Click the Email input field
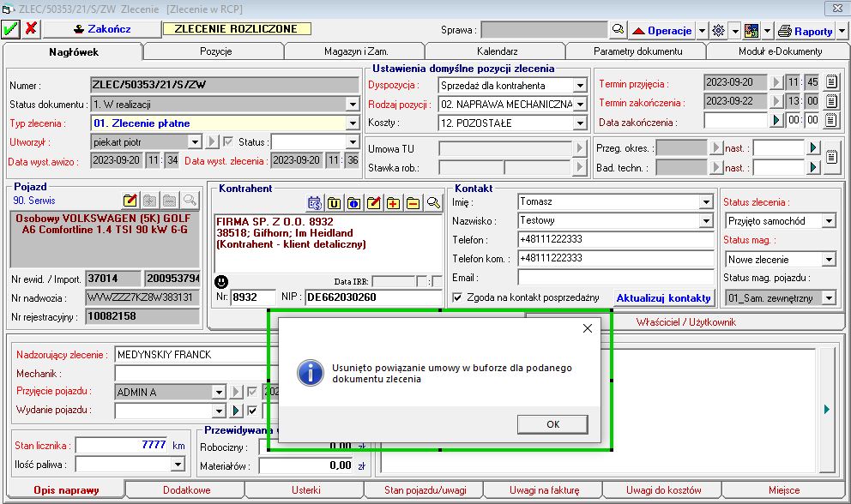 click(x=616, y=277)
